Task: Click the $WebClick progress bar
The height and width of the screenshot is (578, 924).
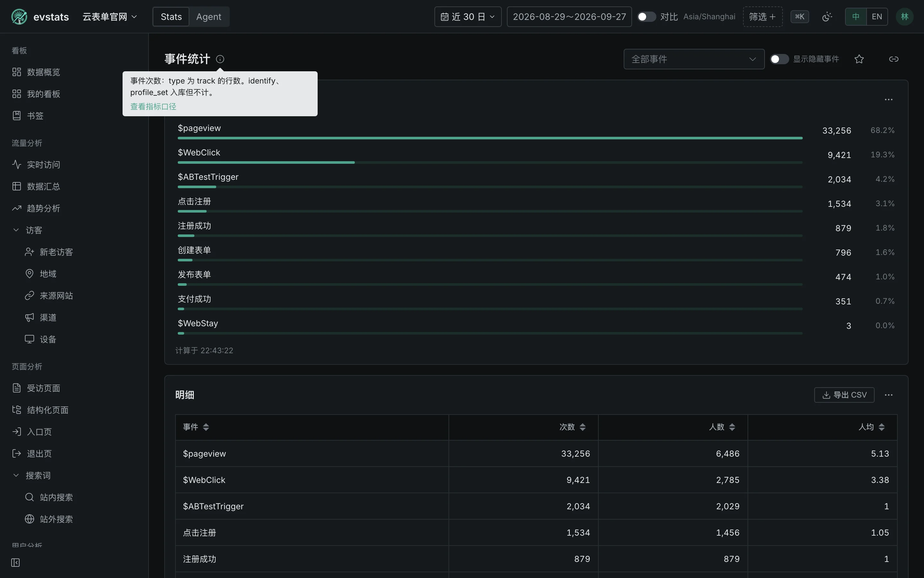Action: (x=490, y=162)
